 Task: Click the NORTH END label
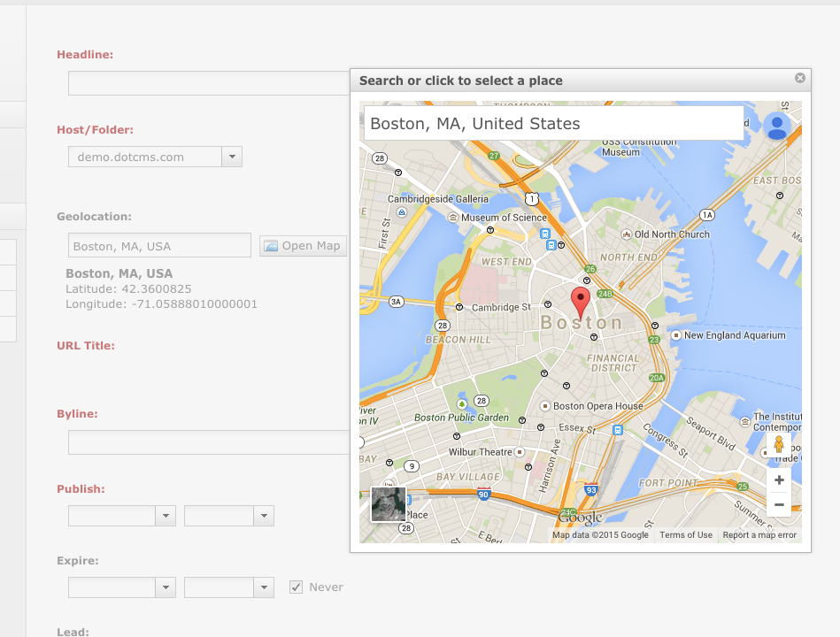point(629,257)
